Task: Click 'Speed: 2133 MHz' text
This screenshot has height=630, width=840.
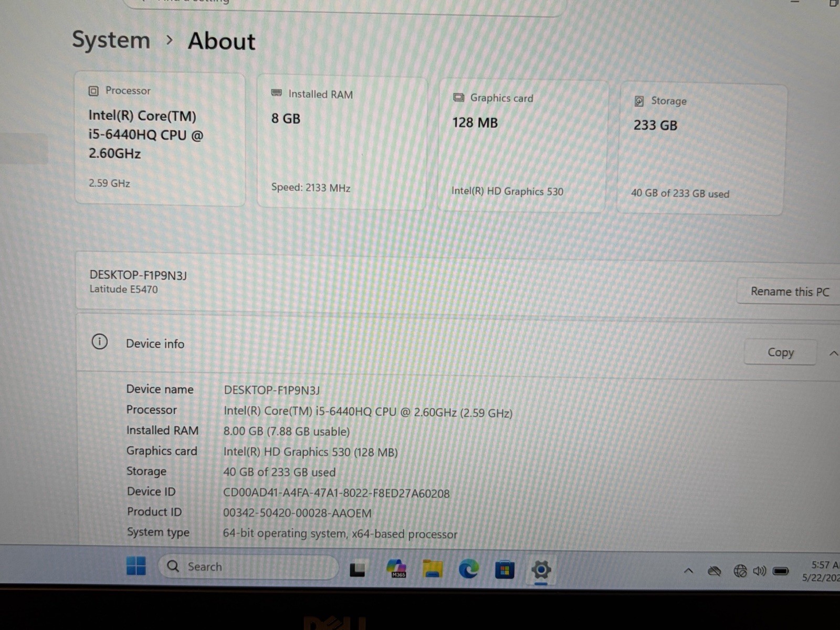Action: coord(311,187)
